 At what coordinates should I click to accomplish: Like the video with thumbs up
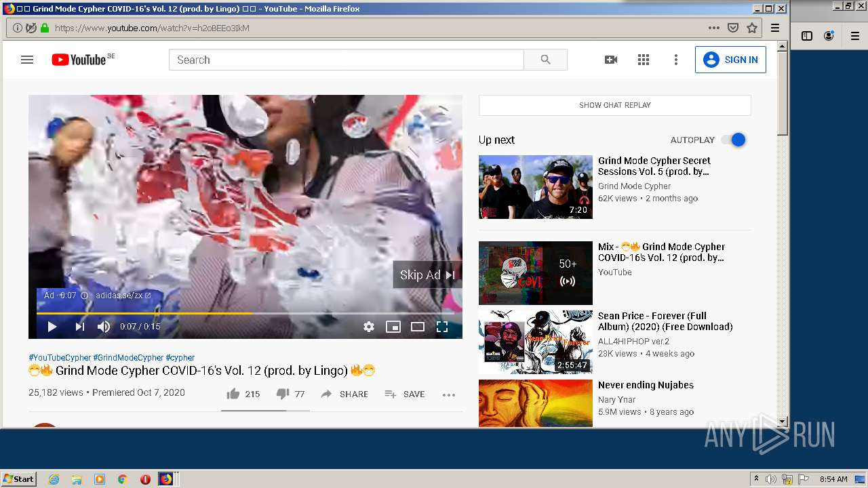point(243,394)
